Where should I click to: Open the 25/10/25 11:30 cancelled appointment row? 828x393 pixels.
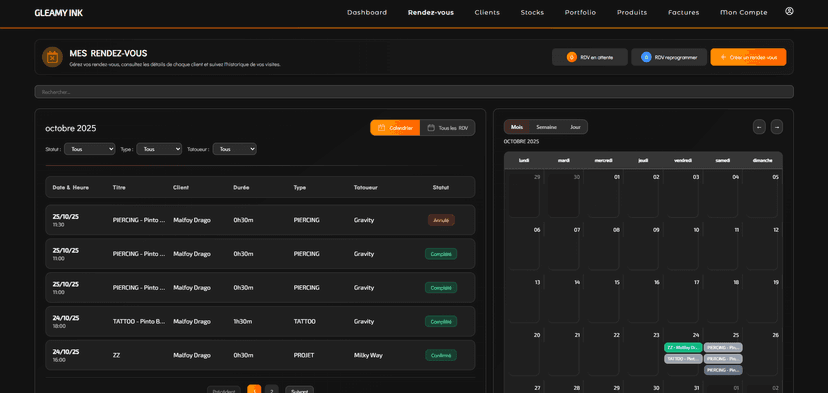260,220
